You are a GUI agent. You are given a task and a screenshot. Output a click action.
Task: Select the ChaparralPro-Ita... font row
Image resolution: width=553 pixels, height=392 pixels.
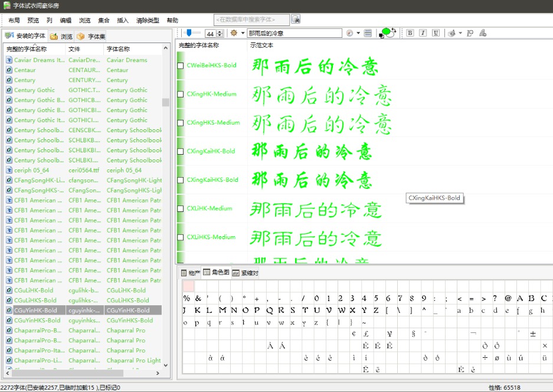84,350
